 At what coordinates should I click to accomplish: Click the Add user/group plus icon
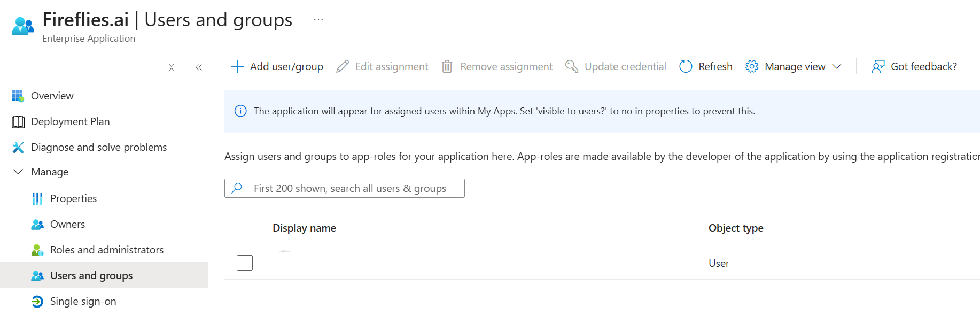pyautogui.click(x=237, y=66)
